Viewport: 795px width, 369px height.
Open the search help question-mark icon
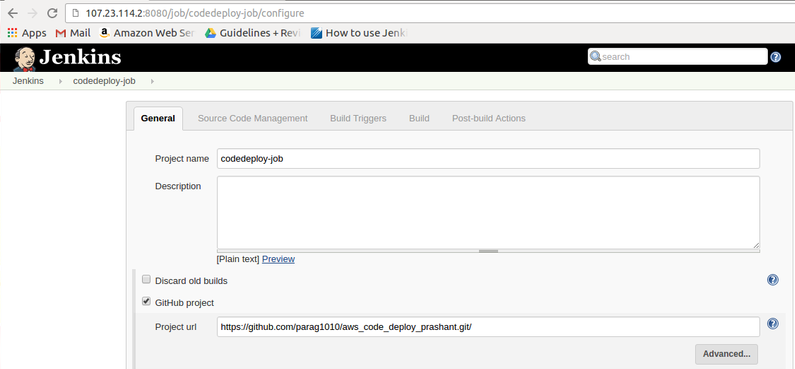[x=775, y=57]
